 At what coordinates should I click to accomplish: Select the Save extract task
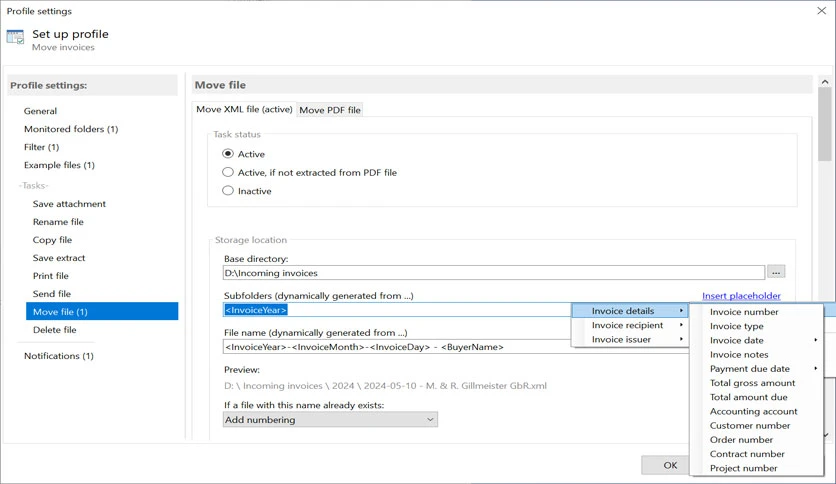coord(59,258)
